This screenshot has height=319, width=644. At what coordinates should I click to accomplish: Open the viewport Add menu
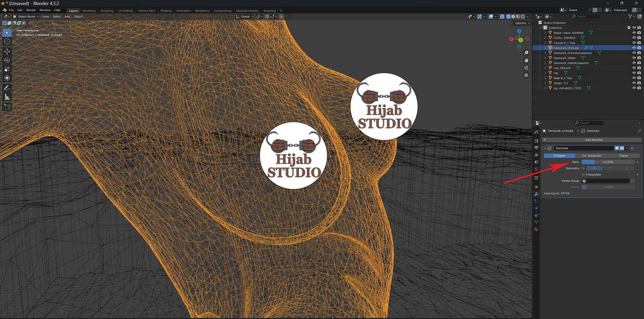(67, 17)
